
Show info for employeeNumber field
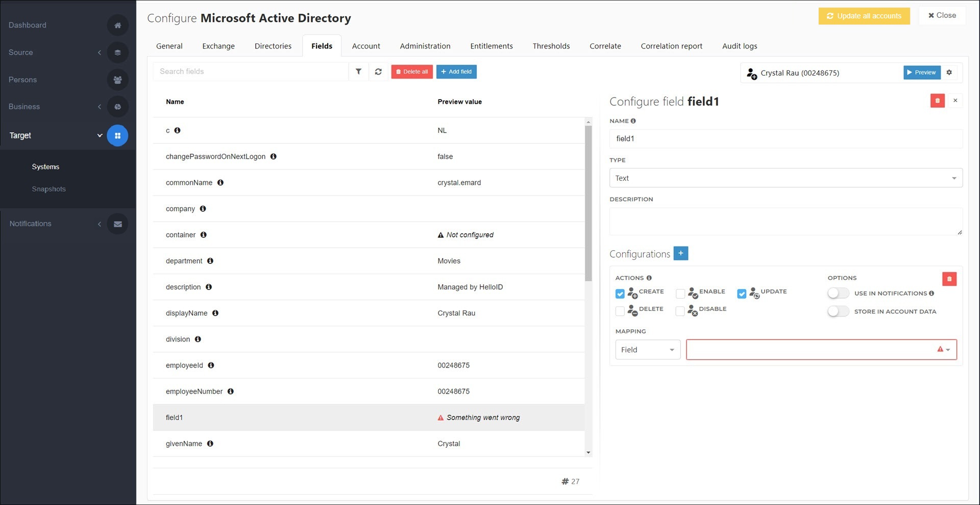230,391
